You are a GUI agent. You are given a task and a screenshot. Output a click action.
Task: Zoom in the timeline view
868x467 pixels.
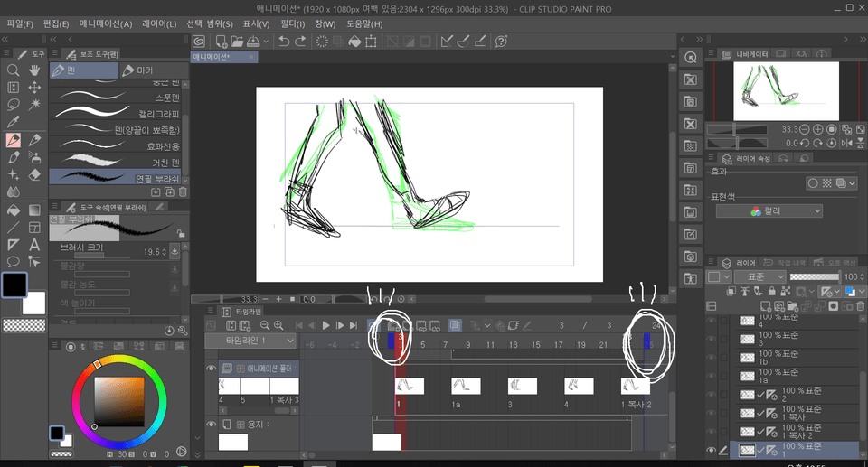click(278, 325)
